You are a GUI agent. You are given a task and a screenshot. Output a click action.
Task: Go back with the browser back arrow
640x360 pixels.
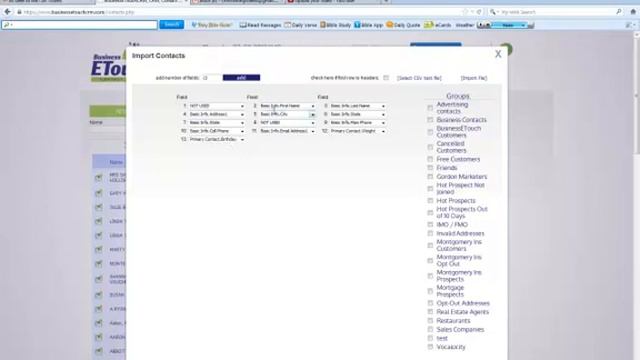[7, 12]
